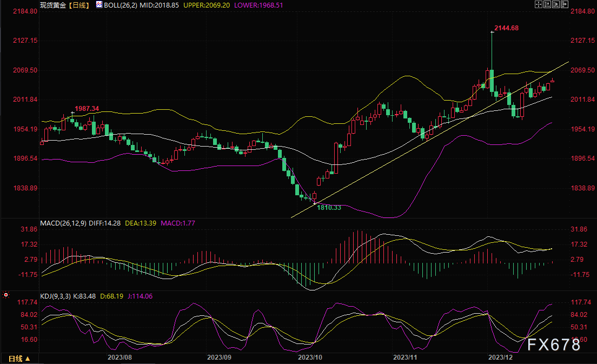Click the side panel arrow icon

[565, 4]
